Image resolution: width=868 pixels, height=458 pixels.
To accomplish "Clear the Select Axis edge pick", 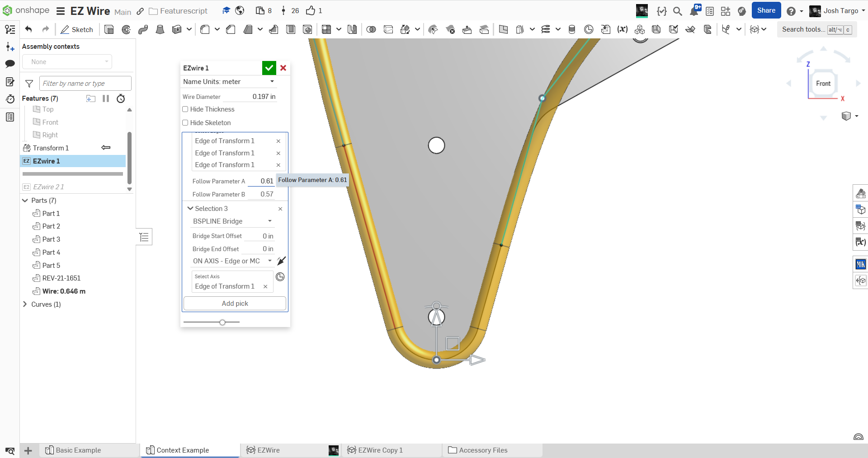I will coord(265,287).
